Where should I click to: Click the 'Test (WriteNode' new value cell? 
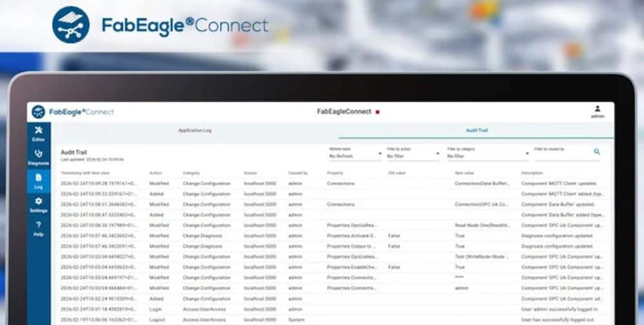(x=482, y=257)
